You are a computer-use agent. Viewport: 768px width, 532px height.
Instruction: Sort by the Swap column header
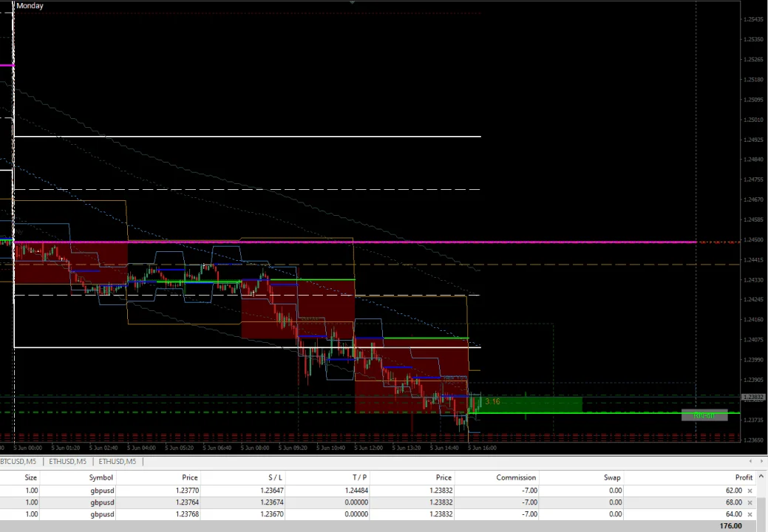click(x=612, y=477)
